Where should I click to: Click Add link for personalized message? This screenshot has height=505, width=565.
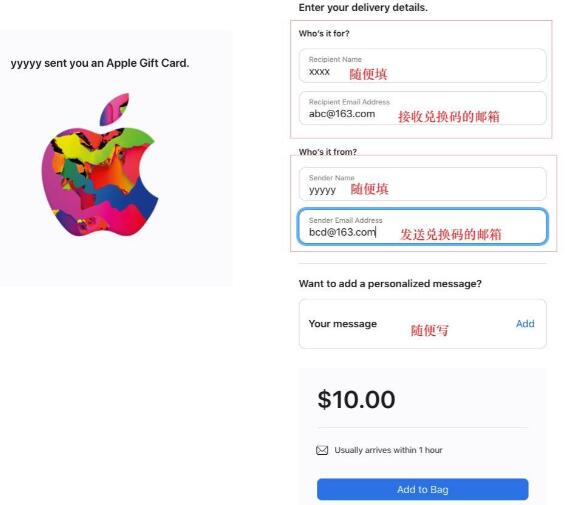coord(525,324)
